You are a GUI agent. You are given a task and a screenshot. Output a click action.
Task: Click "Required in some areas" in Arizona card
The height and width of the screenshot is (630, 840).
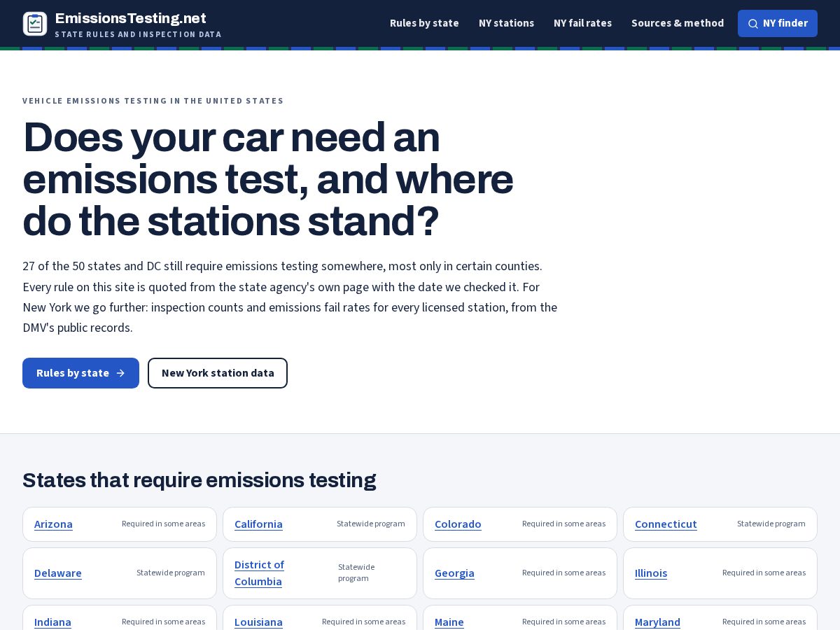click(163, 524)
